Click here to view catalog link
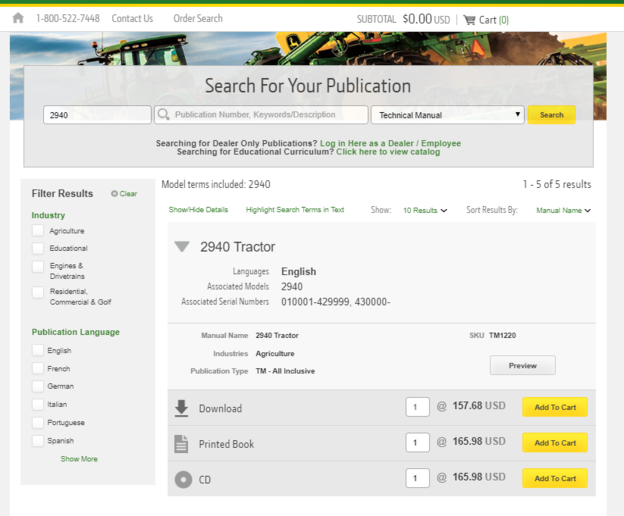This screenshot has height=516, width=624. (388, 152)
